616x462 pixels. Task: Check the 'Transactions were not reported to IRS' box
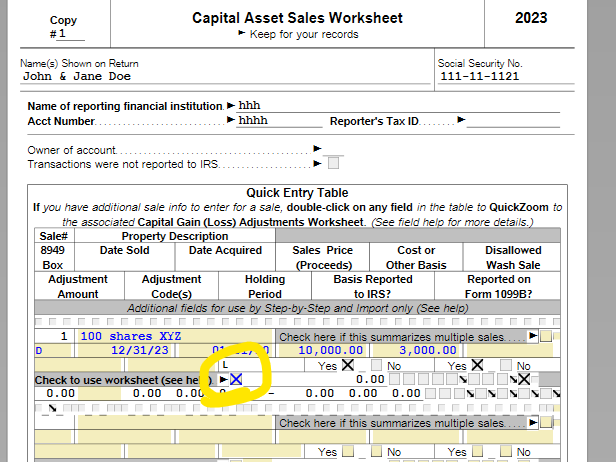[x=333, y=163]
